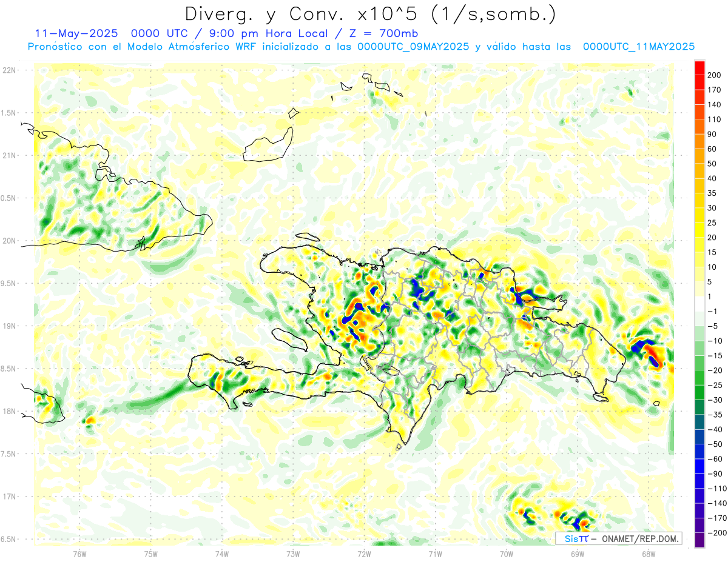The image size is (728, 562).
Task: Click the positive 5 colorbar label
Action: pyautogui.click(x=710, y=282)
